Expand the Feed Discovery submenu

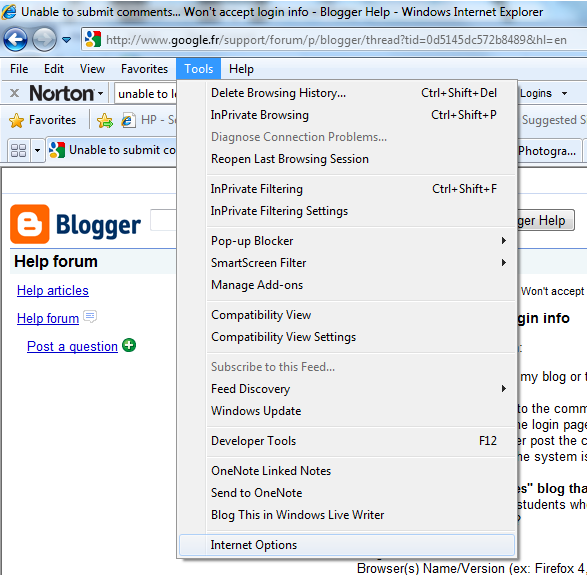point(504,389)
